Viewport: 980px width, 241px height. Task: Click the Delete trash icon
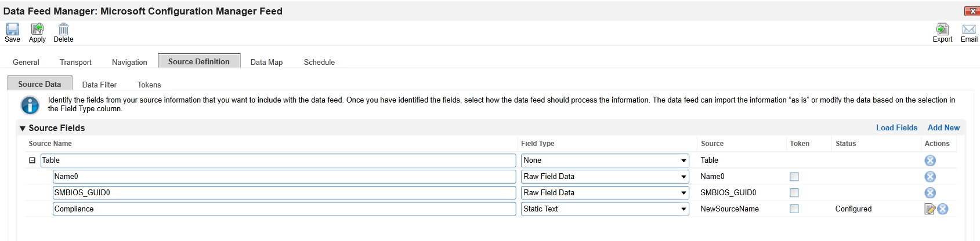coord(63,29)
